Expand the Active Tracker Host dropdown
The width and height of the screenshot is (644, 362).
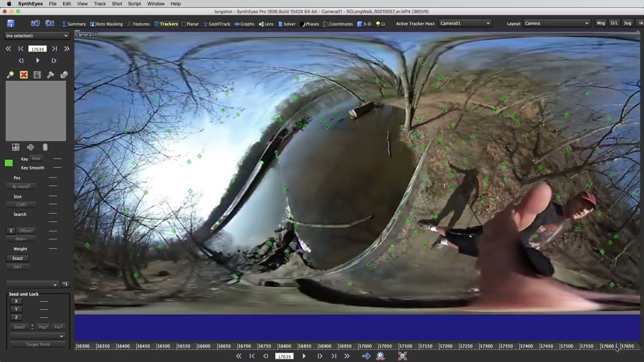464,23
